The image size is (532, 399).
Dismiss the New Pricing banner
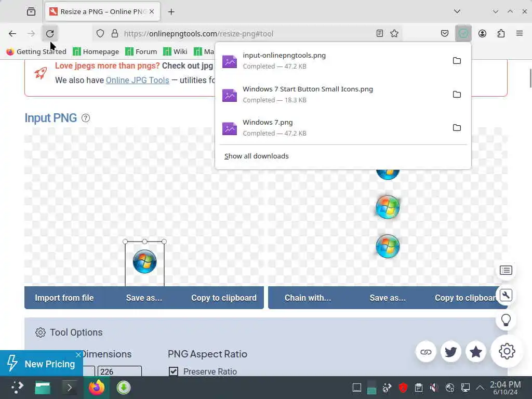point(78,355)
